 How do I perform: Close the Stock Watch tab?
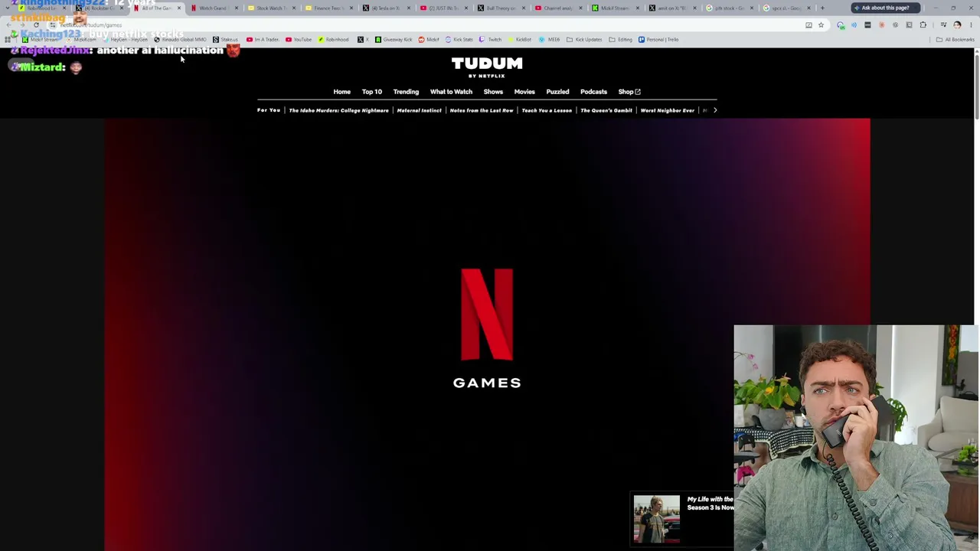tap(293, 8)
